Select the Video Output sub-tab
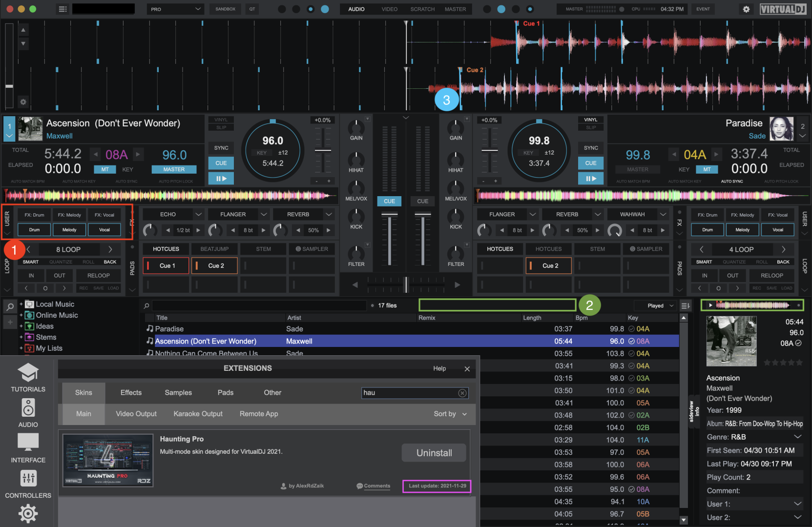The image size is (812, 527). click(x=136, y=414)
